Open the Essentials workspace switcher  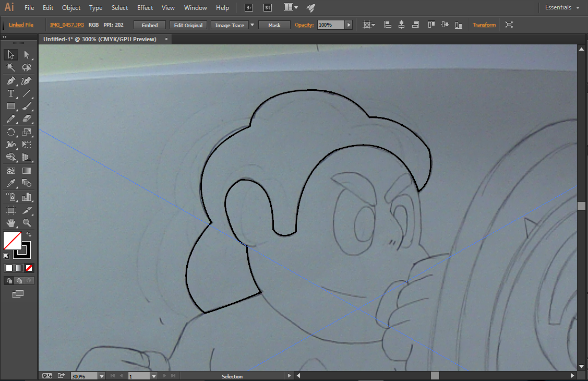[562, 7]
